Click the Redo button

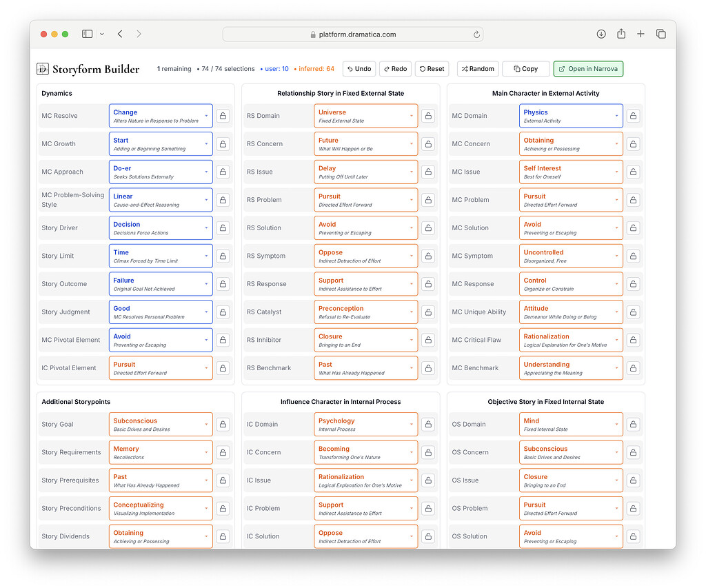click(395, 69)
